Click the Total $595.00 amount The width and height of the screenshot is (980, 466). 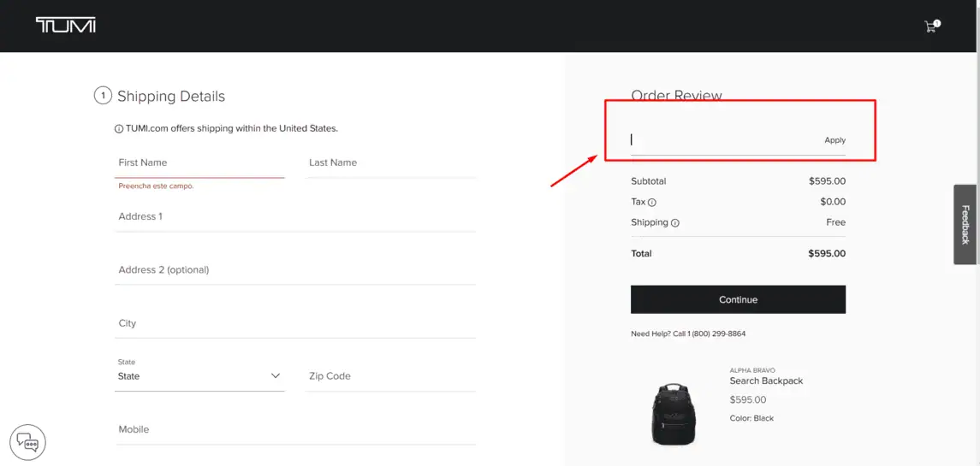click(826, 254)
